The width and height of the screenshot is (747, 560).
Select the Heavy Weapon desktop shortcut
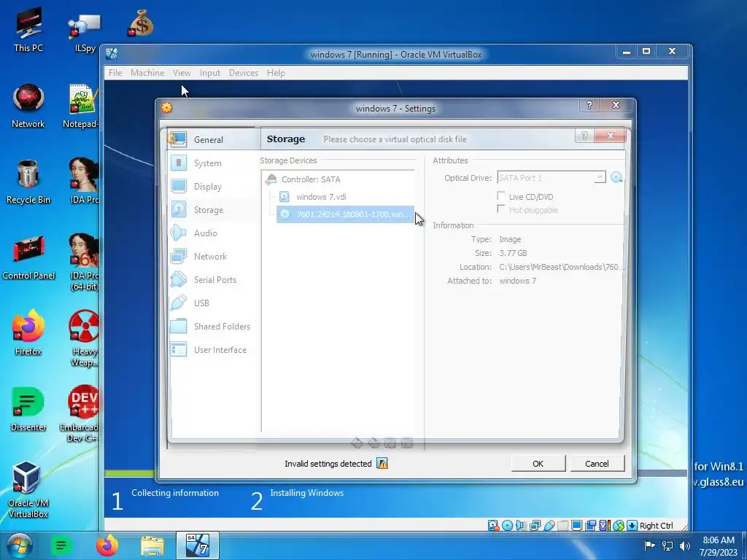coord(85,338)
